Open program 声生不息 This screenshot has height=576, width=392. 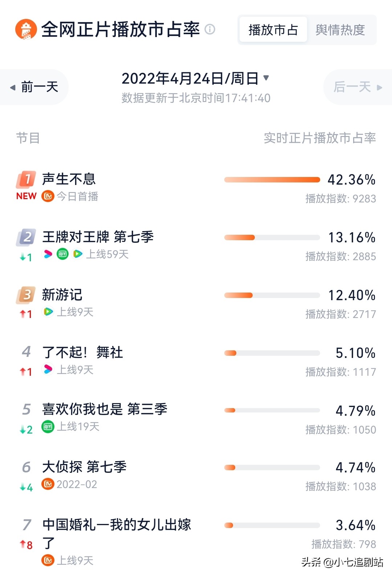(x=69, y=179)
